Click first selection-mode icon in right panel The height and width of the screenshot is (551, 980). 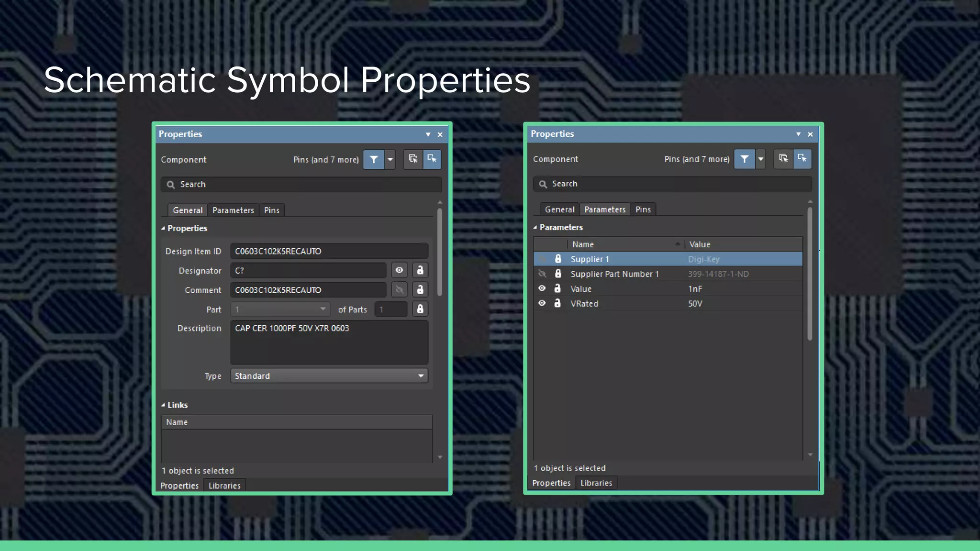click(783, 159)
